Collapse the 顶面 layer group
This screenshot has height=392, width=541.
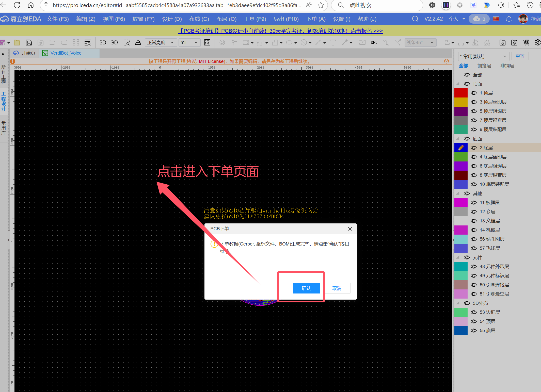[x=458, y=84]
